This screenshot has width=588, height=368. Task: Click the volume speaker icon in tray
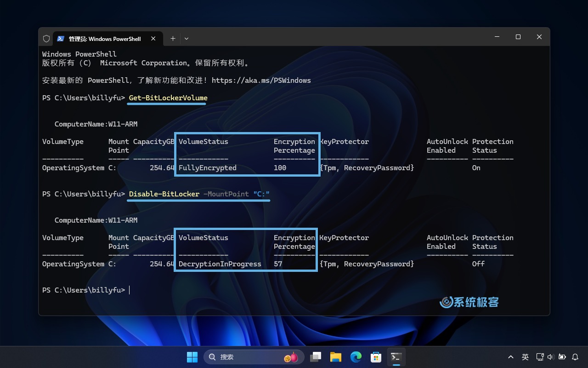point(550,357)
